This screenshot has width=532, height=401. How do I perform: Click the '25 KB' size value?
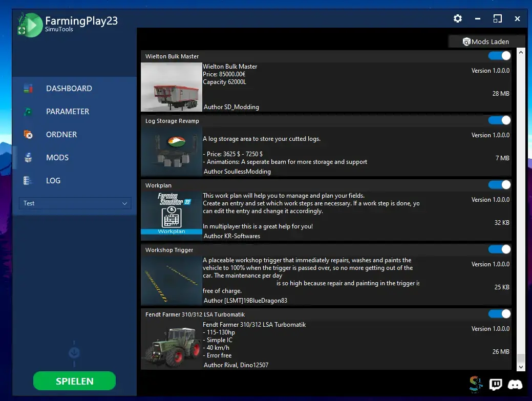tap(501, 287)
